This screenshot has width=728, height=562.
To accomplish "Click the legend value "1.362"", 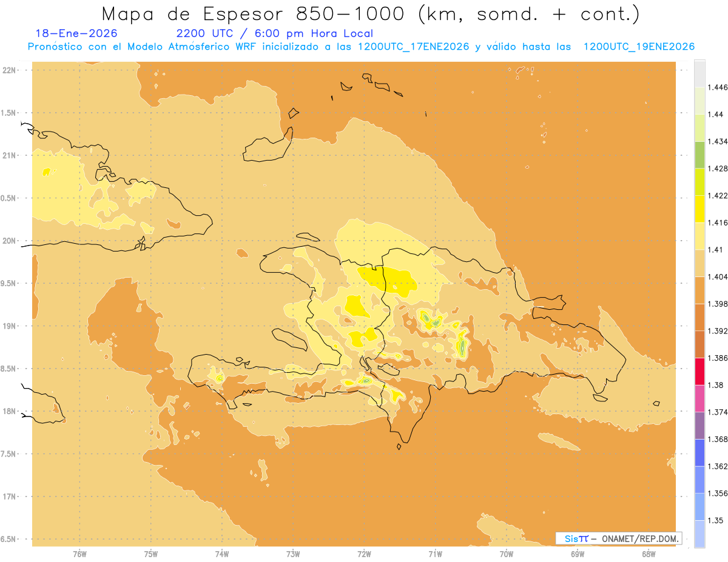I will 718,466.
